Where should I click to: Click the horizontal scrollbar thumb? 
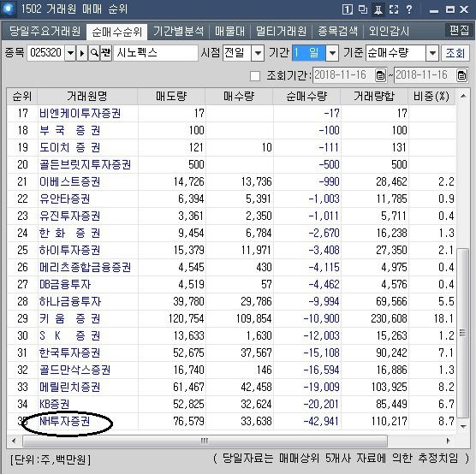click(205, 441)
